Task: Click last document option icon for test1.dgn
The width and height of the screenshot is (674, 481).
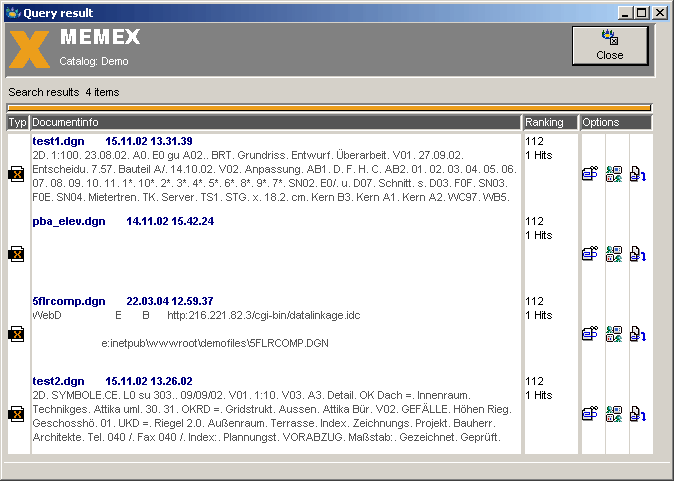Action: 637,175
